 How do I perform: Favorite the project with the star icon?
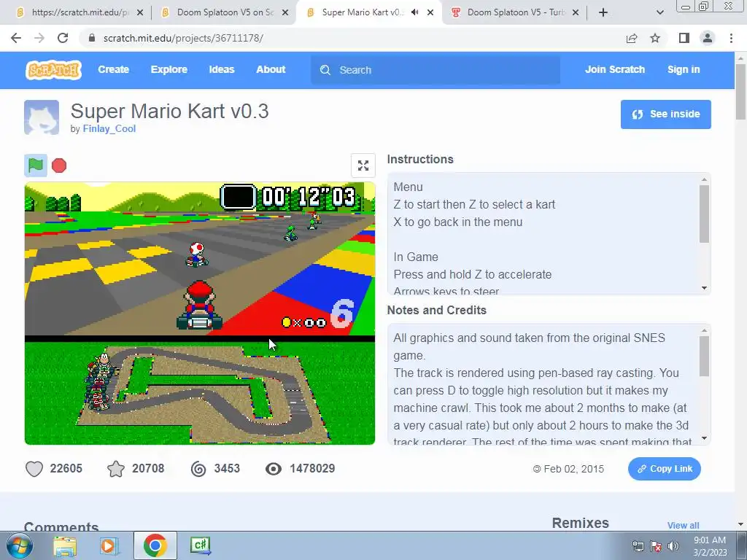click(116, 469)
